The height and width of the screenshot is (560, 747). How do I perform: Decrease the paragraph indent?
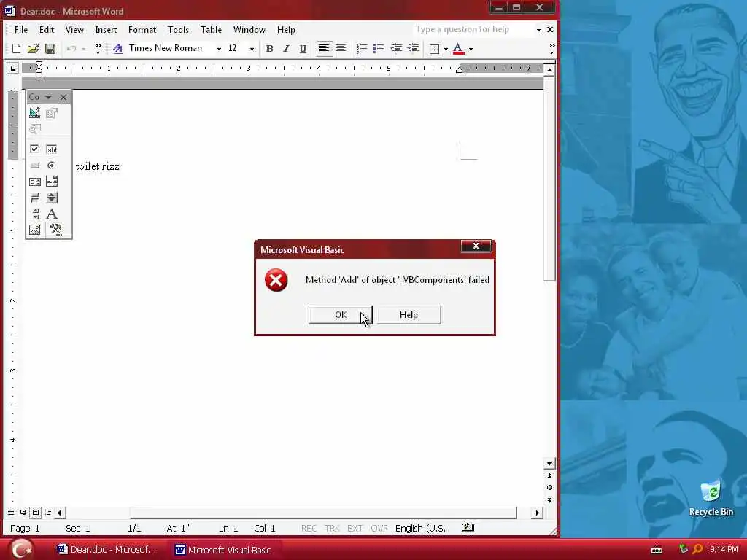click(x=396, y=49)
